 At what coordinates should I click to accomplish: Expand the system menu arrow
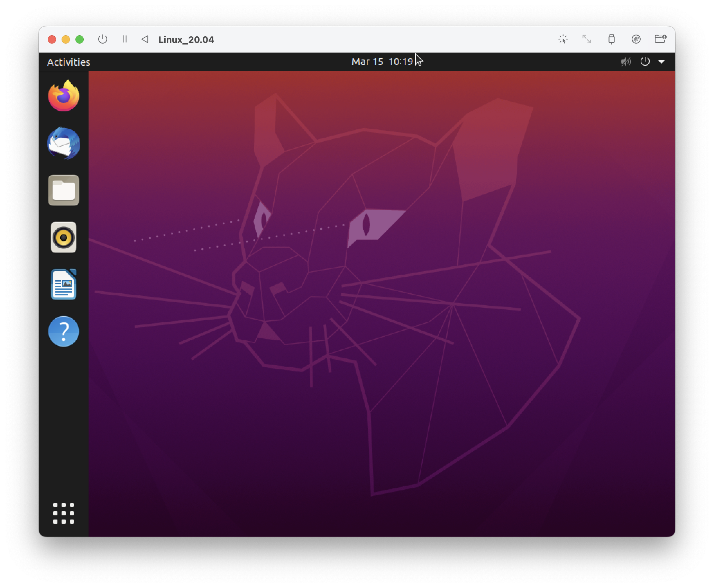661,62
